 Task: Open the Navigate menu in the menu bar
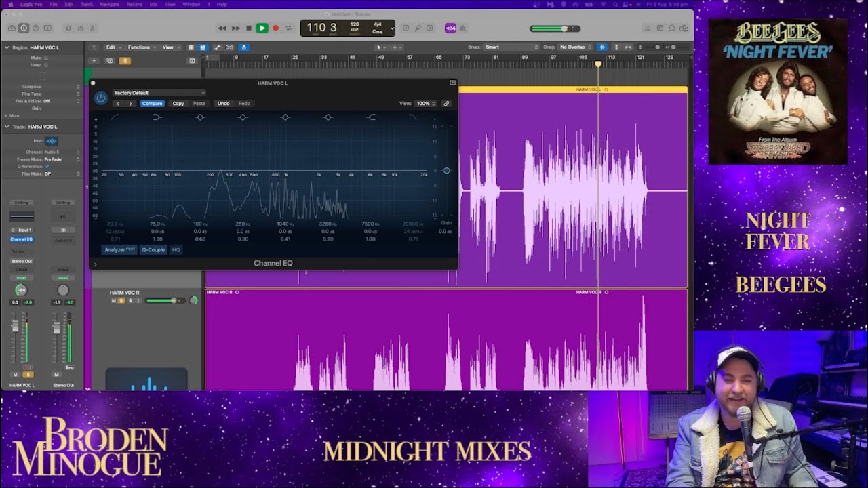[109, 4]
